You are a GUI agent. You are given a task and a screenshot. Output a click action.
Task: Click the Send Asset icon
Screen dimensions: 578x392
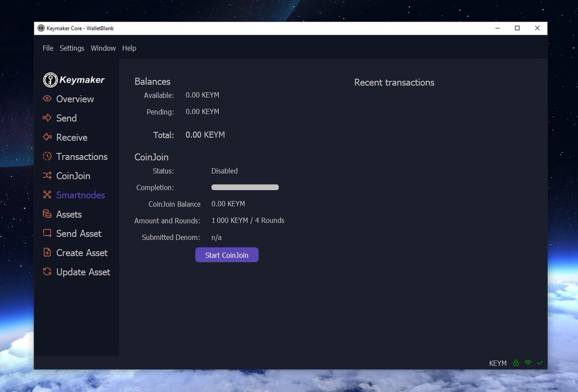click(x=47, y=234)
